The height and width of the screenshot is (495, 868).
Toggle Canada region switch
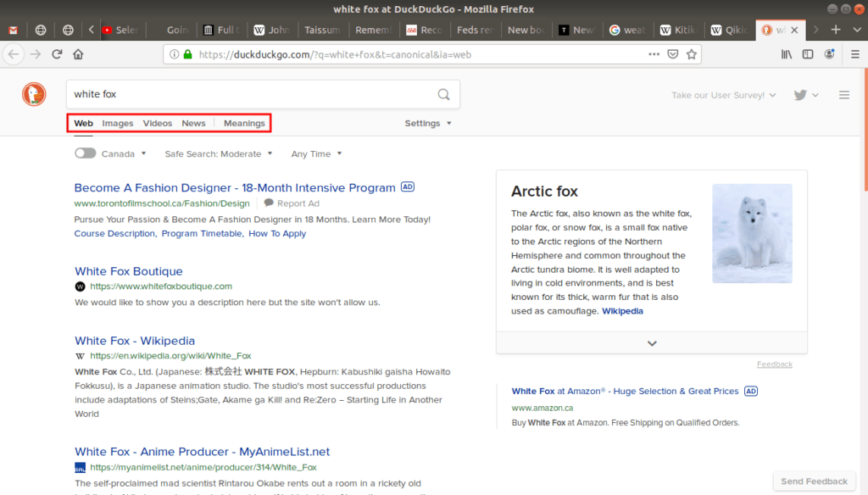coord(86,153)
